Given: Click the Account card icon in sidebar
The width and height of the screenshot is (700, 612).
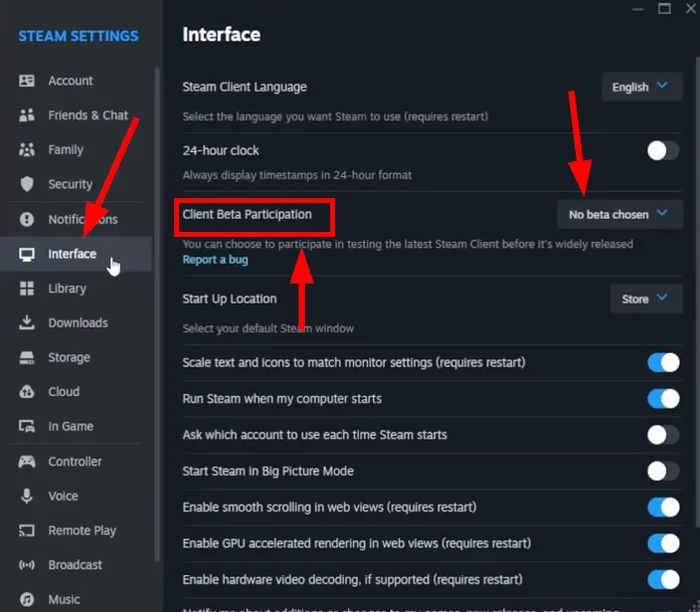Looking at the screenshot, I should pos(27,81).
